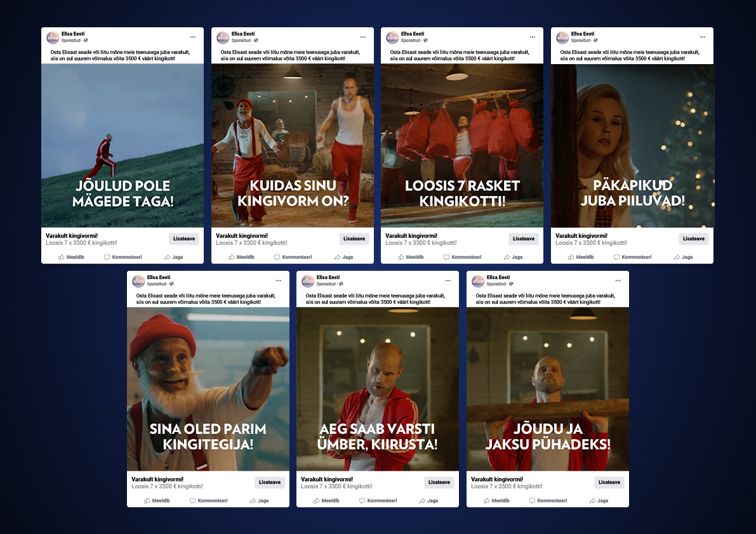
Task: Share the 'Loosis 7 rasket kingikotti' ad via Jaga
Action: (x=513, y=257)
